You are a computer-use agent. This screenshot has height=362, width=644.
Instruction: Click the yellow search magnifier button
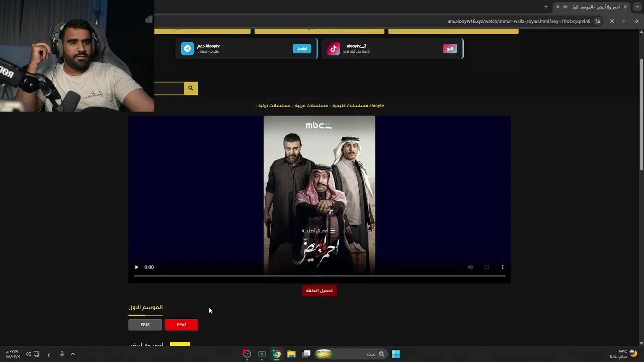(x=191, y=88)
